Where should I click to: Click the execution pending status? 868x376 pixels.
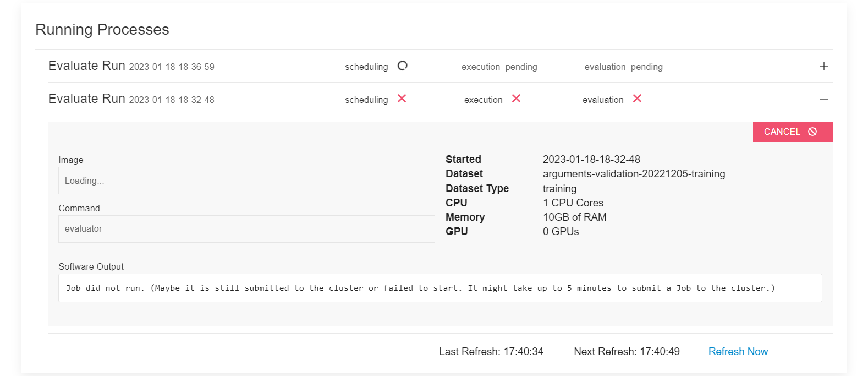pos(499,67)
